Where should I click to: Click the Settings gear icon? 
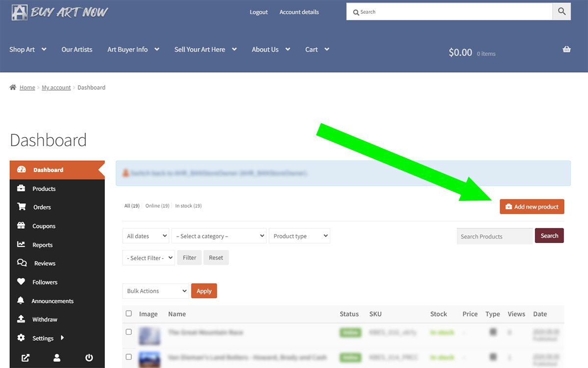click(x=21, y=338)
